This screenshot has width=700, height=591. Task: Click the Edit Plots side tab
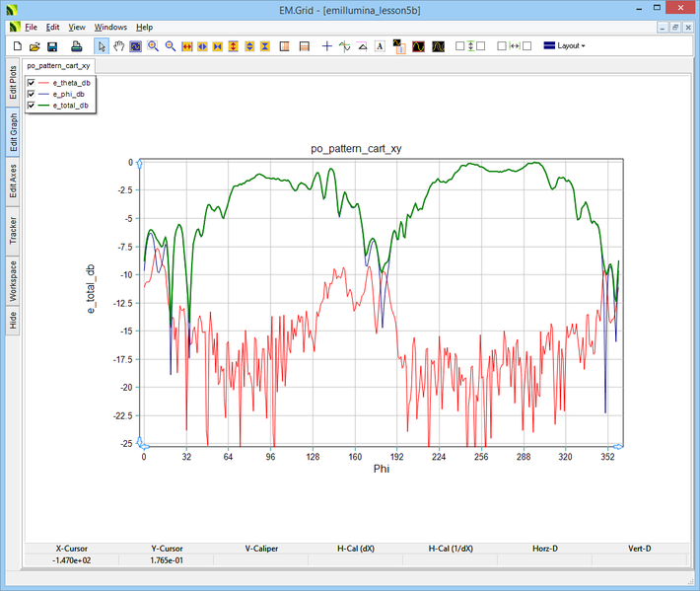tap(13, 83)
